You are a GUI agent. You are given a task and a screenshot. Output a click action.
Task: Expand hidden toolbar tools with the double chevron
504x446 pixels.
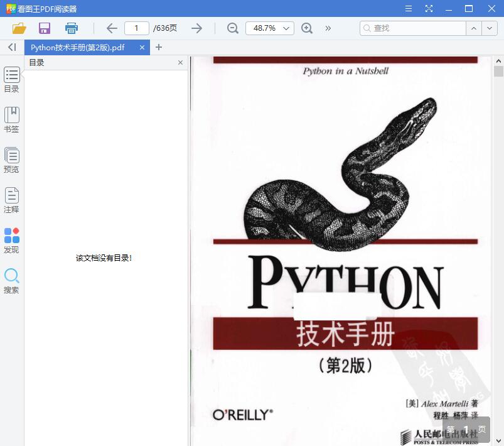tap(327, 28)
